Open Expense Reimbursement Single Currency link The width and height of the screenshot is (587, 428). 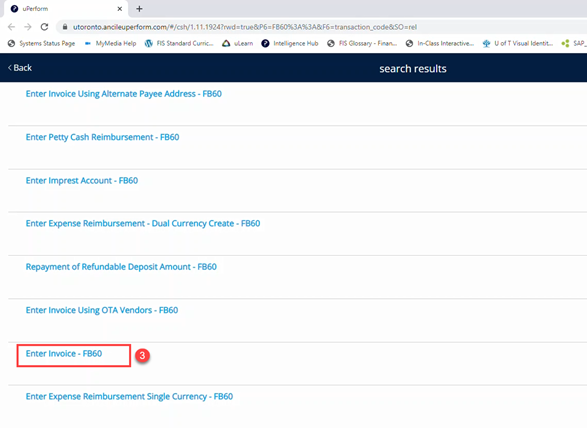pos(129,397)
